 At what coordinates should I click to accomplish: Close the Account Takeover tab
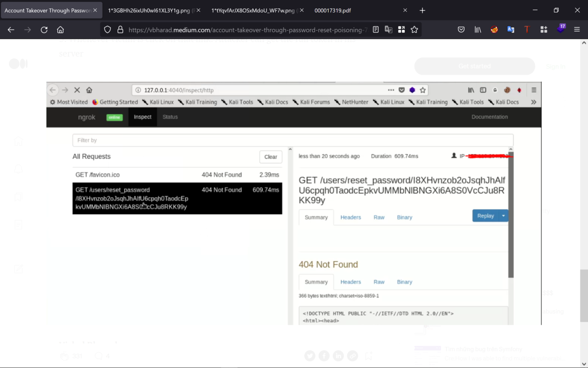95,10
